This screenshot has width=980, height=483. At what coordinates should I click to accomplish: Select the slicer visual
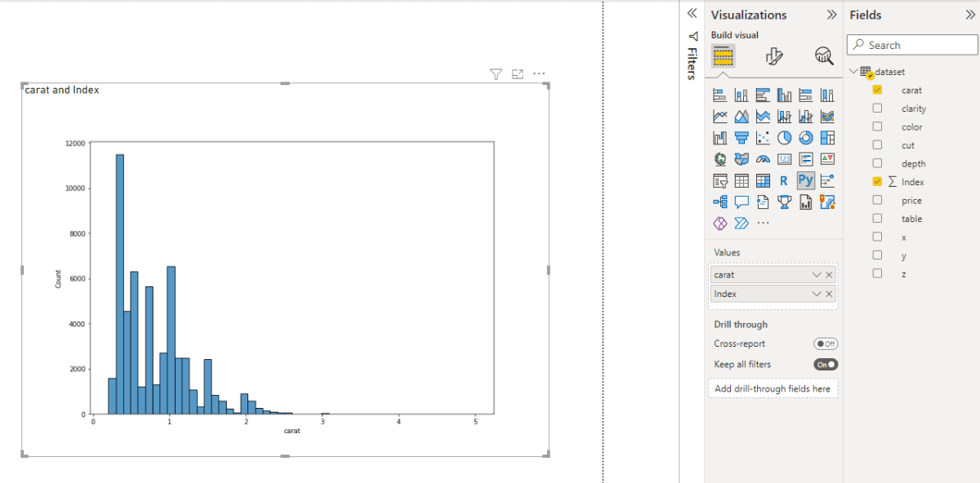coord(720,180)
